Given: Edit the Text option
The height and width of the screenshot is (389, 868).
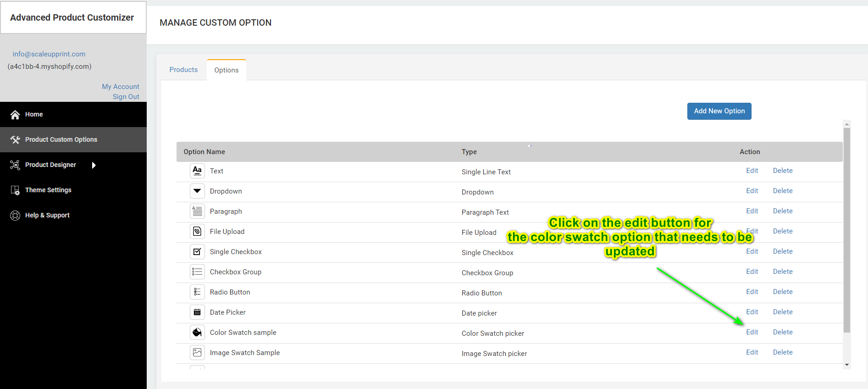Looking at the screenshot, I should click(752, 171).
